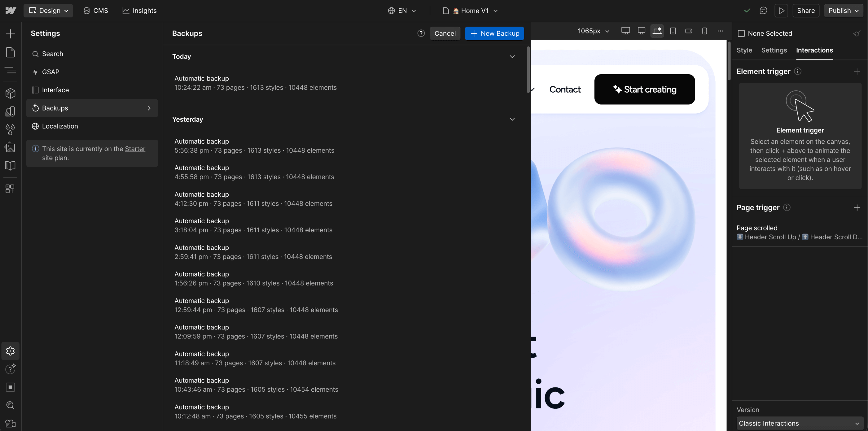
Task: Enter preview mode with the play icon
Action: pos(781,11)
